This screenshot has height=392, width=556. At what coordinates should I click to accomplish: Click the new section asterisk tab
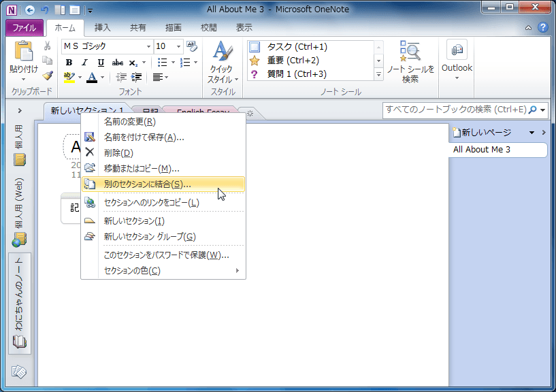[x=250, y=114]
